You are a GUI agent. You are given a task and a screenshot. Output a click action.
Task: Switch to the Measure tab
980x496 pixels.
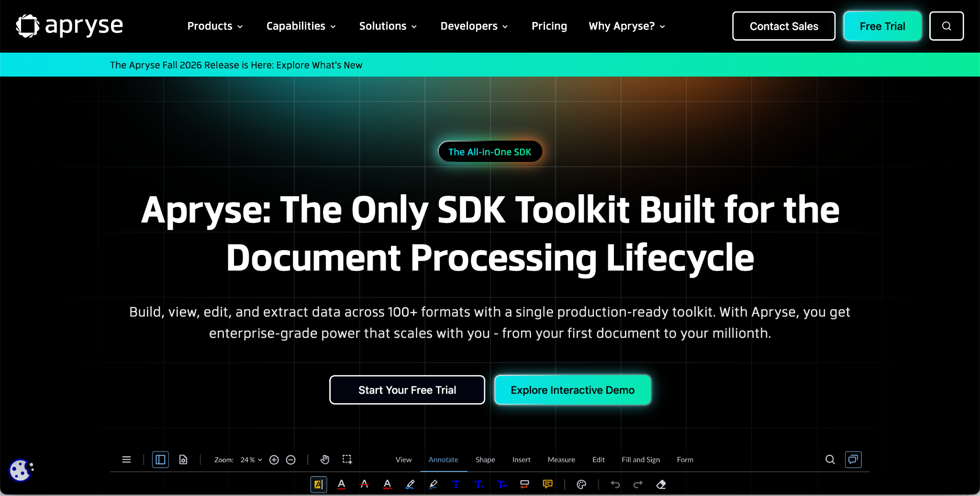[561, 460]
